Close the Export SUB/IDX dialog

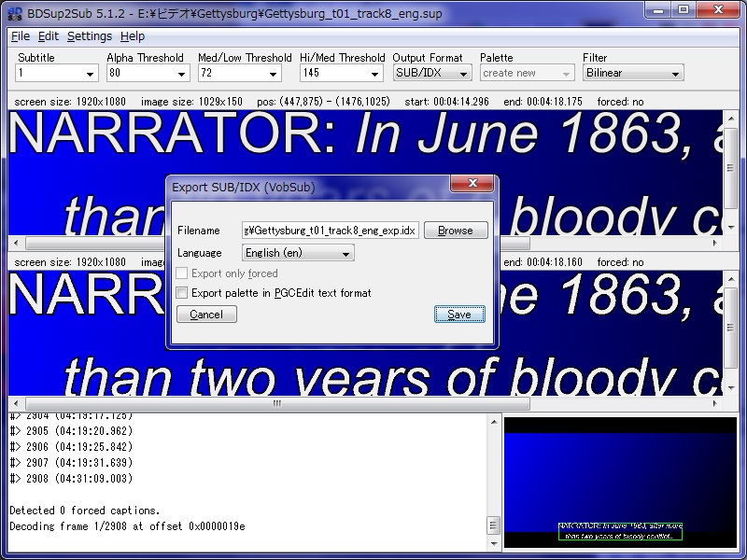(x=472, y=184)
